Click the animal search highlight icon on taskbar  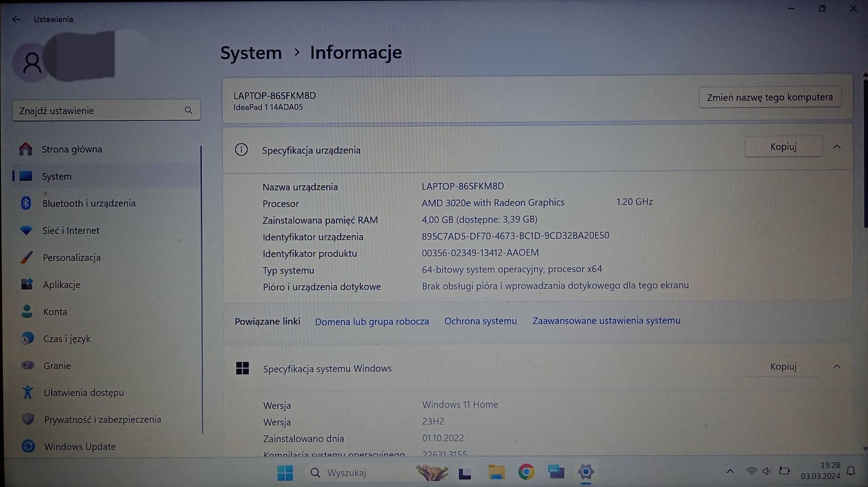point(431,473)
